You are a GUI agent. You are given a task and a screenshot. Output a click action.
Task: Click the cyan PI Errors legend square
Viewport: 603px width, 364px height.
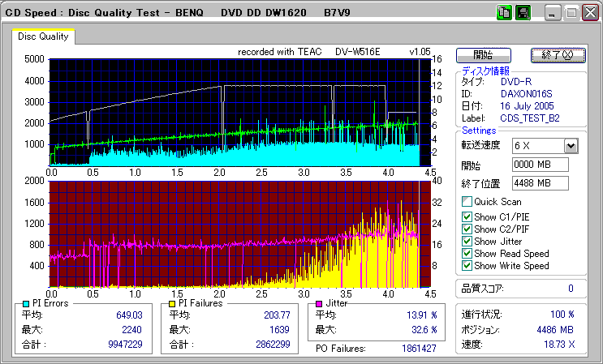(26, 303)
